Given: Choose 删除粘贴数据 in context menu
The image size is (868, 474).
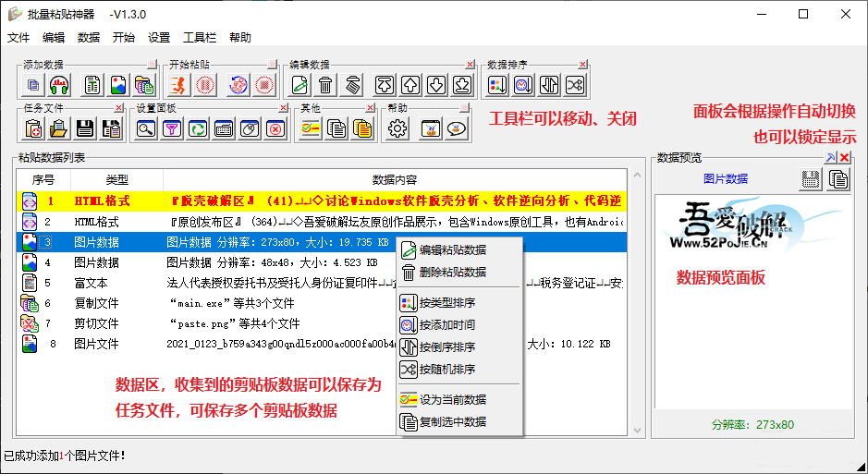Looking at the screenshot, I should coord(459,273).
